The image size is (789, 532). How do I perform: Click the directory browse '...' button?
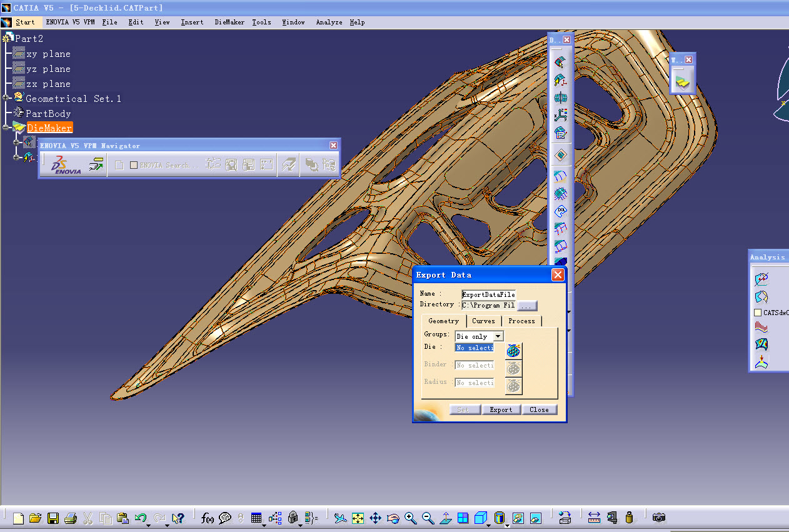click(526, 306)
